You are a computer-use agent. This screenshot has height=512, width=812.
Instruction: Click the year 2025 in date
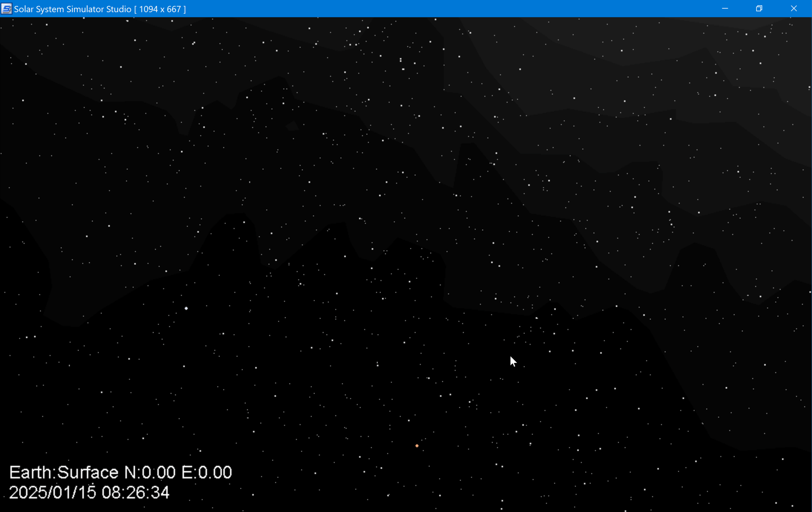[x=27, y=493]
